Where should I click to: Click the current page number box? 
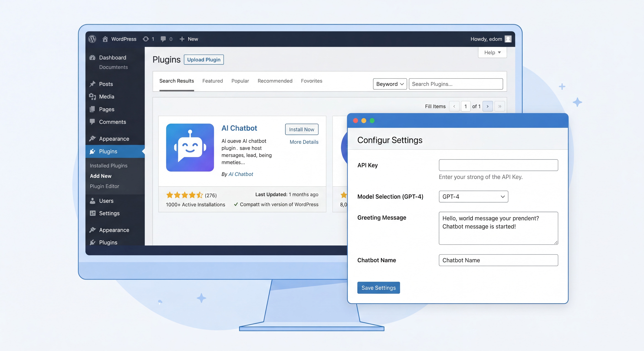pyautogui.click(x=466, y=106)
